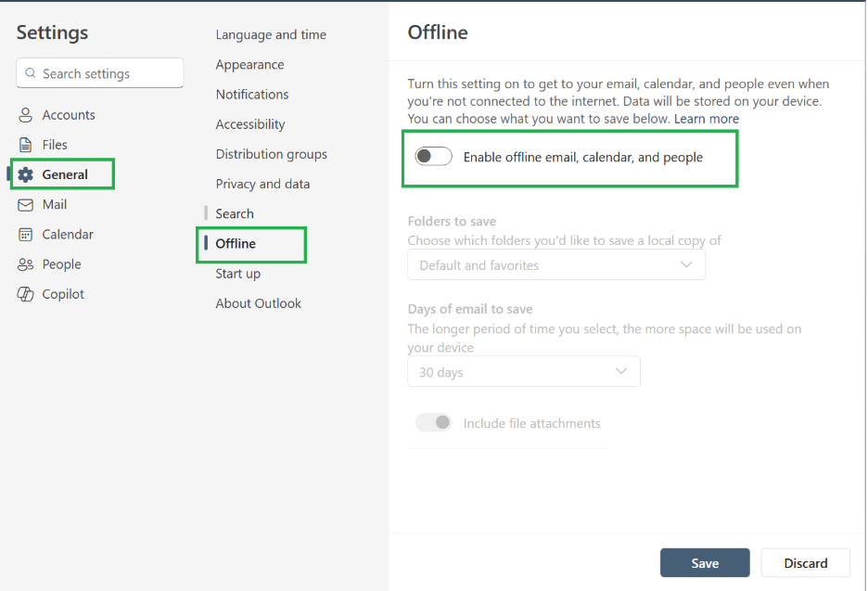Open Accessibility settings
This screenshot has height=591, width=868.
click(x=250, y=124)
